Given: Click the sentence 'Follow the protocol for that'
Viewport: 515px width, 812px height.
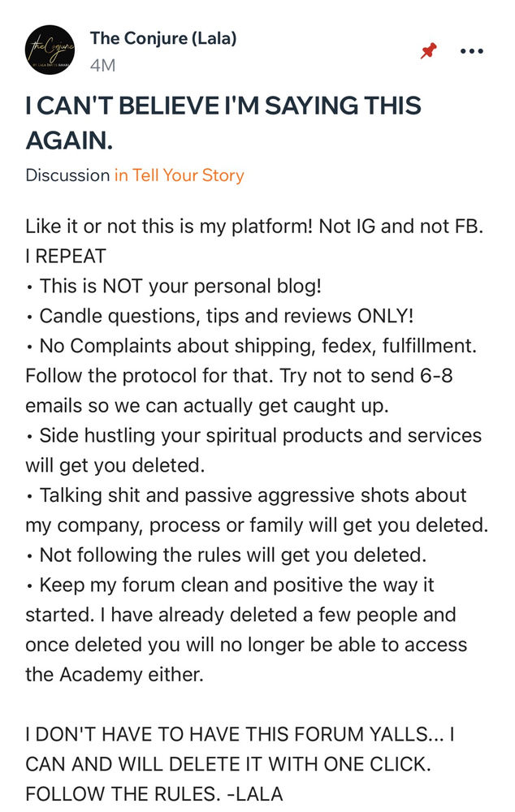Looking at the screenshot, I should 149,375.
